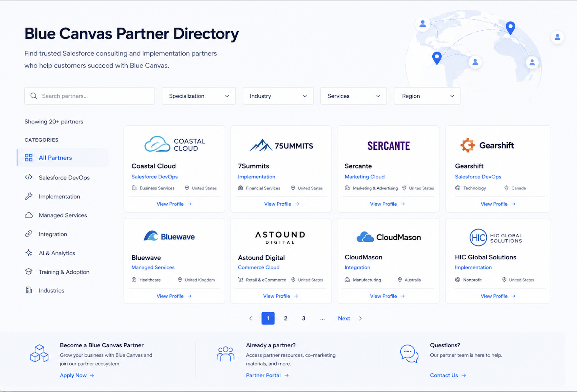Click the Next pagination link

click(344, 318)
